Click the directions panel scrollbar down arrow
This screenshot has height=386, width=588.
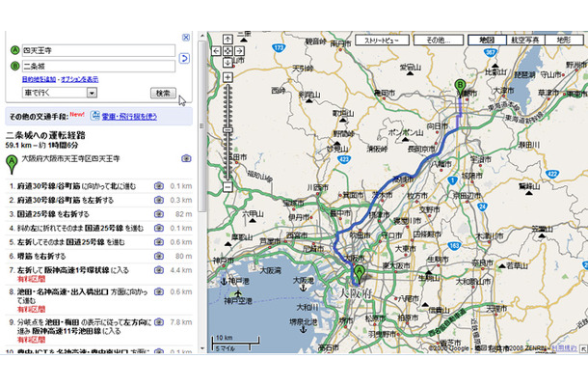pyautogui.click(x=202, y=348)
